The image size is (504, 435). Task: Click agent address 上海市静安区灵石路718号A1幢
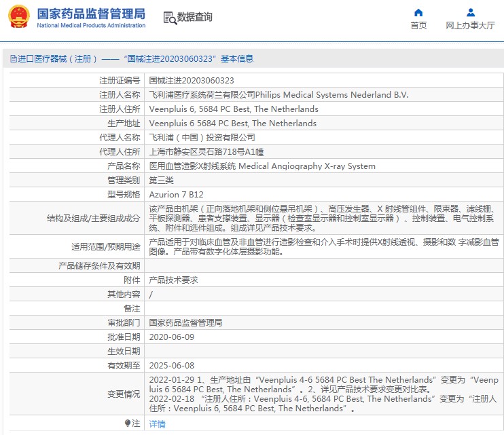pos(206,152)
